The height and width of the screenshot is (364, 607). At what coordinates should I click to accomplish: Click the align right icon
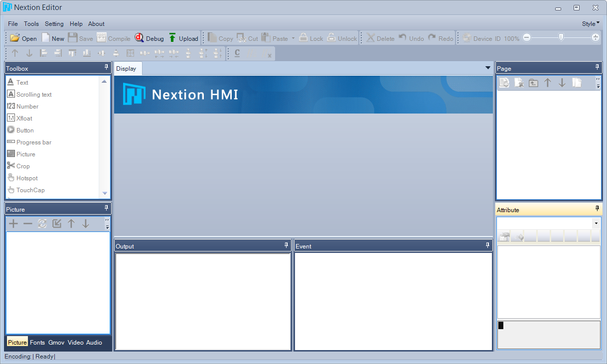[58, 53]
